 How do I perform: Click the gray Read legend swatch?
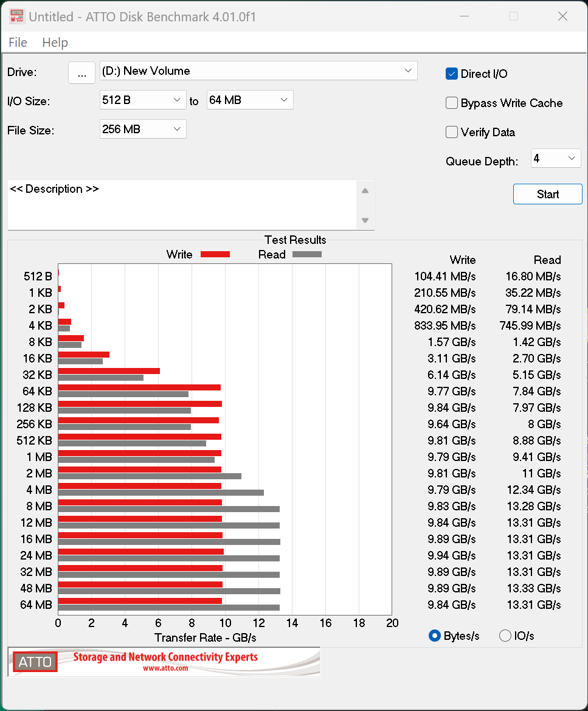pos(306,254)
